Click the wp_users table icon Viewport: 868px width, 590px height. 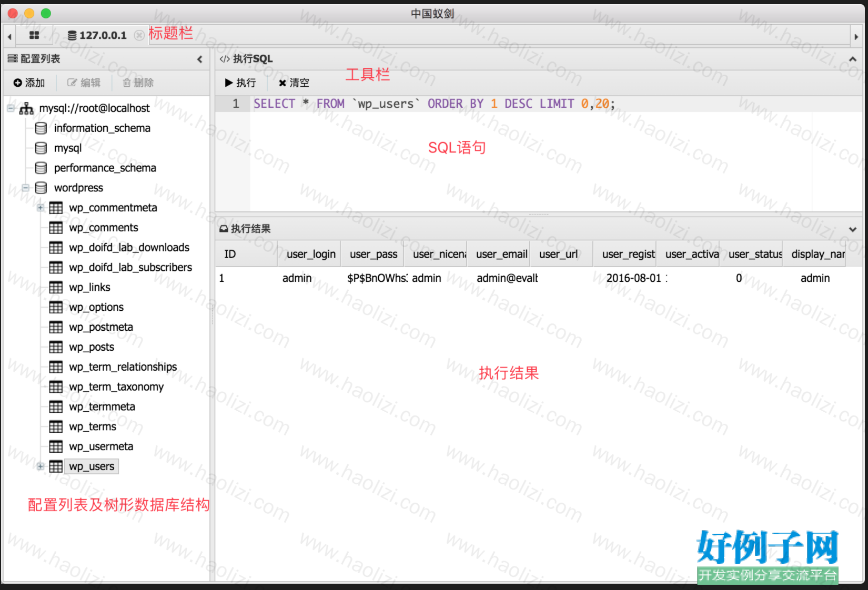click(56, 466)
